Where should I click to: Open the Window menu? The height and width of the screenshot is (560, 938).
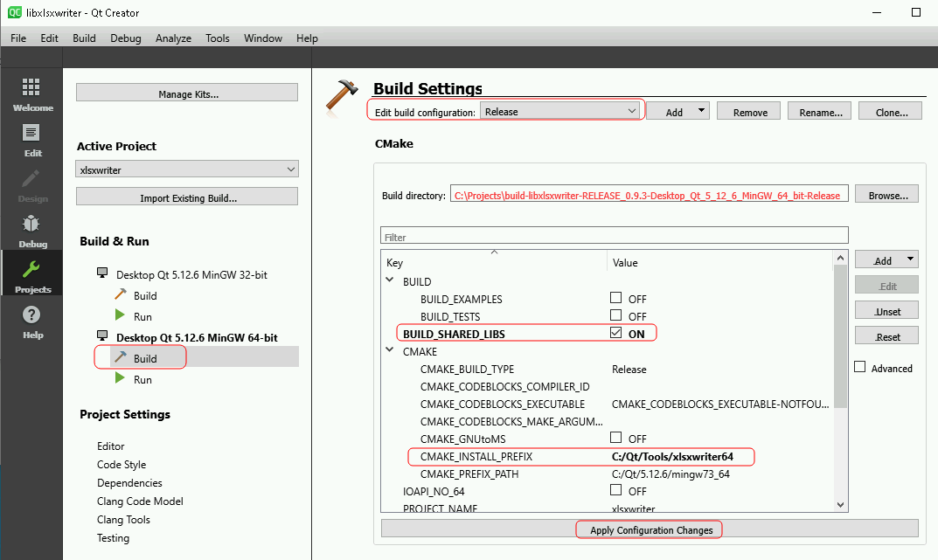pos(263,38)
